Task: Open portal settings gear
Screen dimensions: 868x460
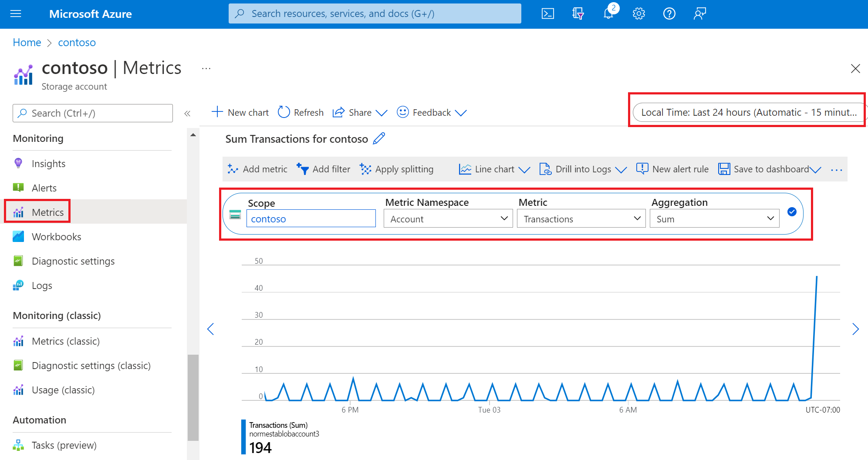Action: (638, 14)
